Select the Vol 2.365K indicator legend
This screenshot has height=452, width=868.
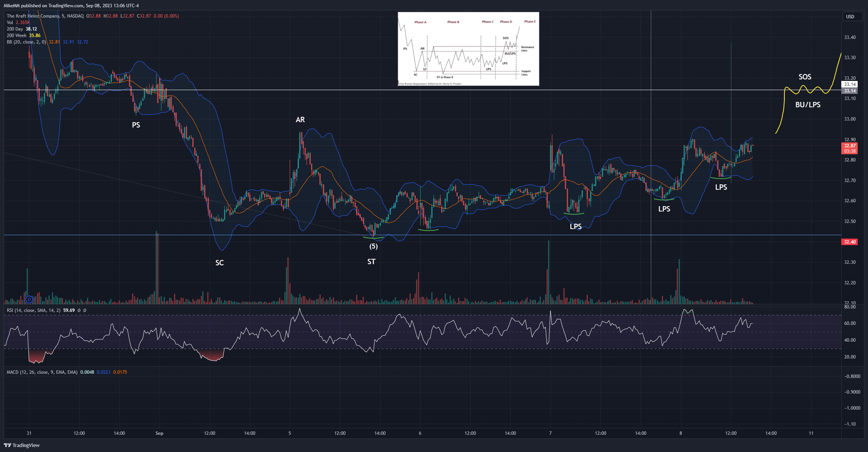18,23
